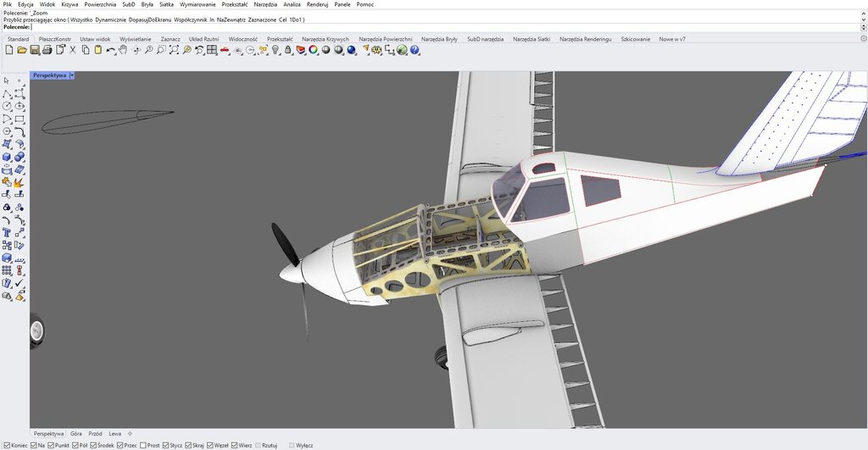Select the Pan hand tool
Image resolution: width=868 pixels, height=450 pixels.
pyautogui.click(x=123, y=50)
